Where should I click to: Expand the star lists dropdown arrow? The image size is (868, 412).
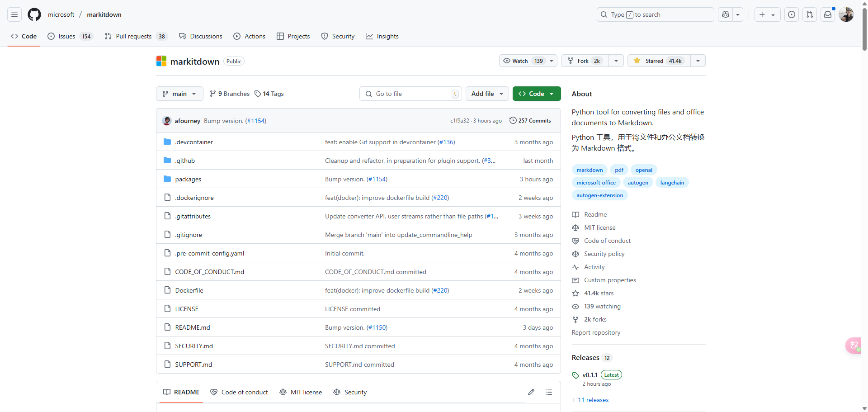tap(698, 61)
